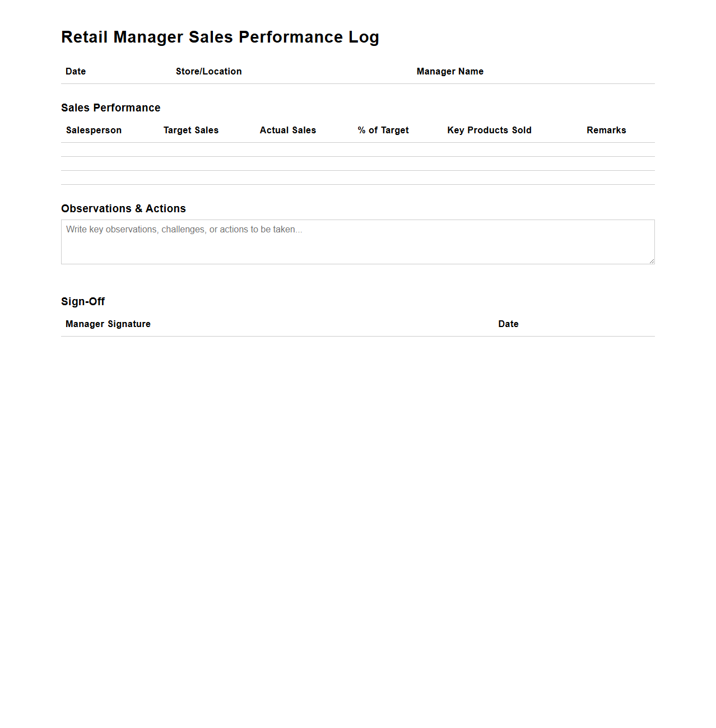Click the Actual Sales column header
The height and width of the screenshot is (728, 716).
pos(287,130)
